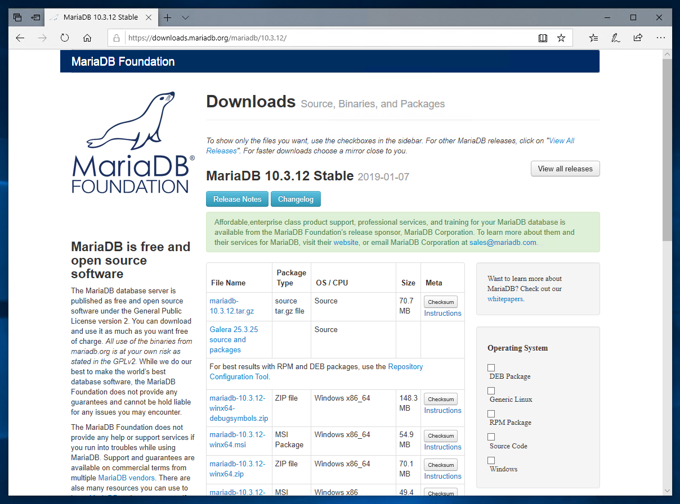Open Instructions for winx64.zip file
Screen dimensions: 680x504
pyautogui.click(x=442, y=476)
